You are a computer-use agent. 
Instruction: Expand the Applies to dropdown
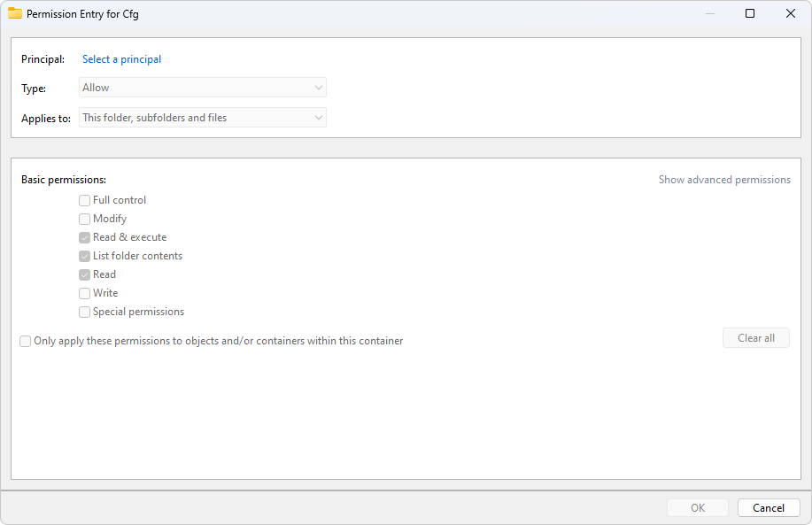203,118
